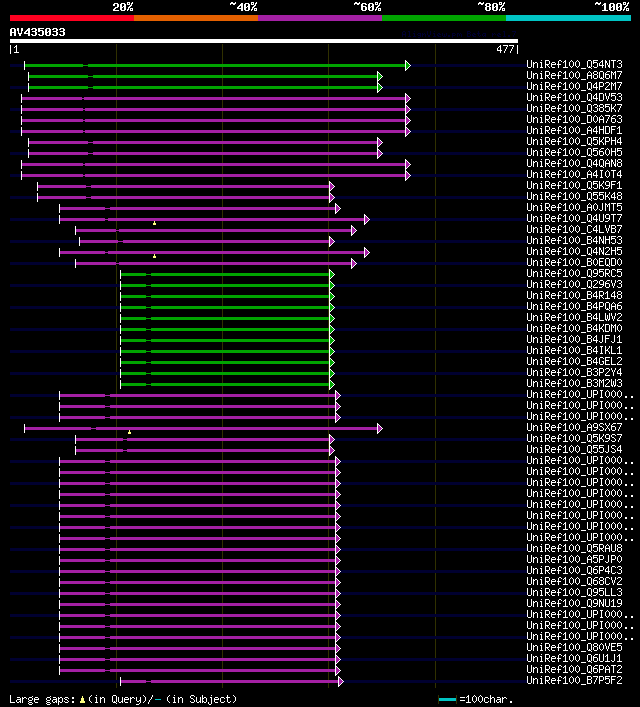Select the UniRef100_A4I0T4 label
This screenshot has width=640, height=707.
[574, 174]
